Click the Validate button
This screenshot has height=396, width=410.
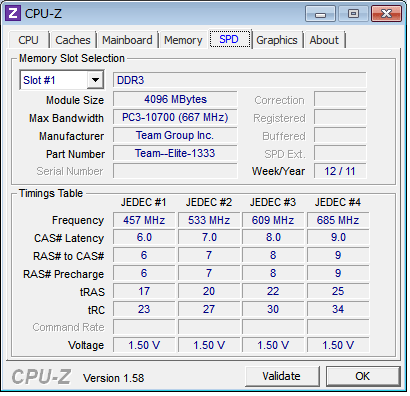282,376
